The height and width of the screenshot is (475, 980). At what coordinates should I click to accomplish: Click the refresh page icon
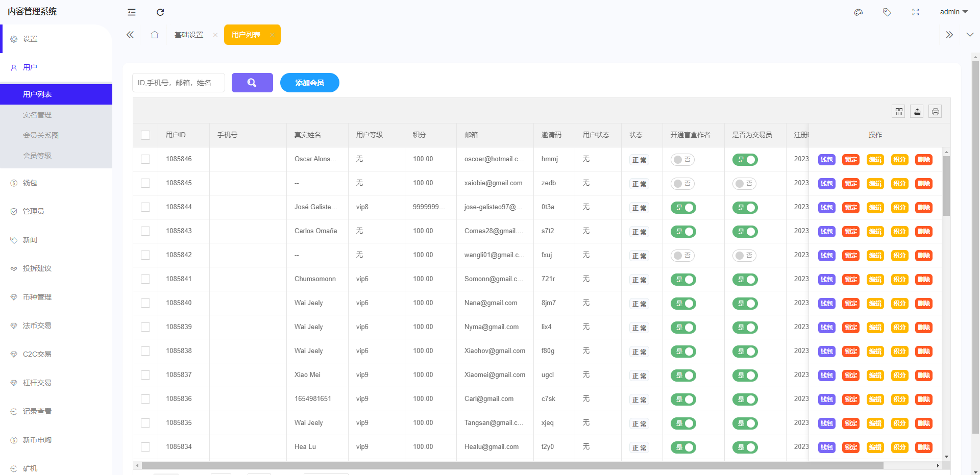(x=160, y=12)
